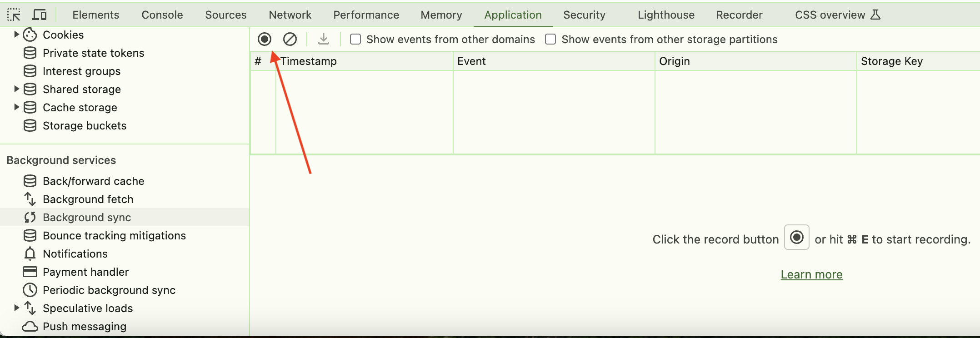Select the Application tab
980x338 pixels.
tap(513, 15)
